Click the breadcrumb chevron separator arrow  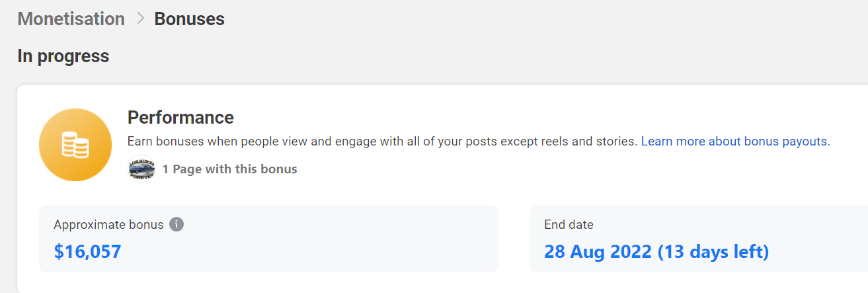click(139, 19)
